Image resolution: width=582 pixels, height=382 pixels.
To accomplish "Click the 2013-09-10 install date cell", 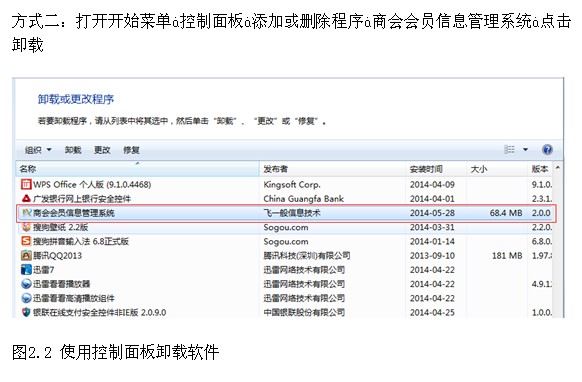I will coord(432,255).
